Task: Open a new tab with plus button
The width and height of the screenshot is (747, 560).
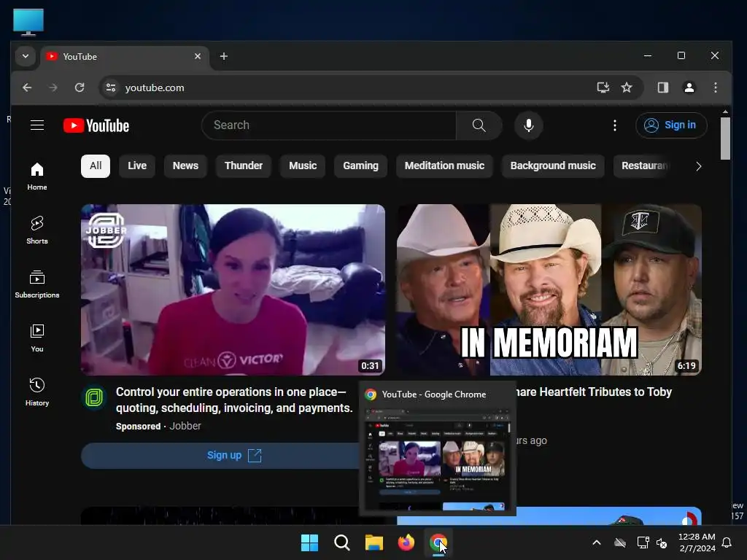Action: pyautogui.click(x=223, y=56)
